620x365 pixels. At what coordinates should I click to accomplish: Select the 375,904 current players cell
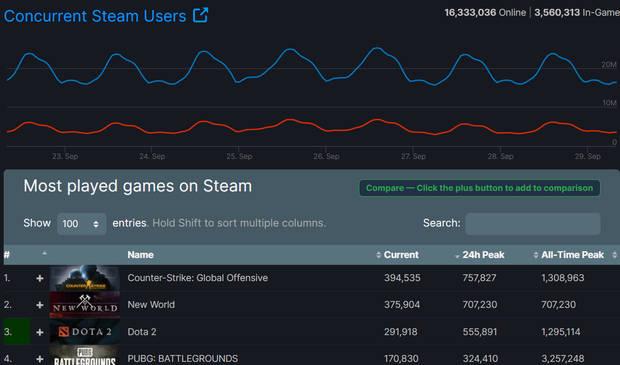[x=402, y=305]
